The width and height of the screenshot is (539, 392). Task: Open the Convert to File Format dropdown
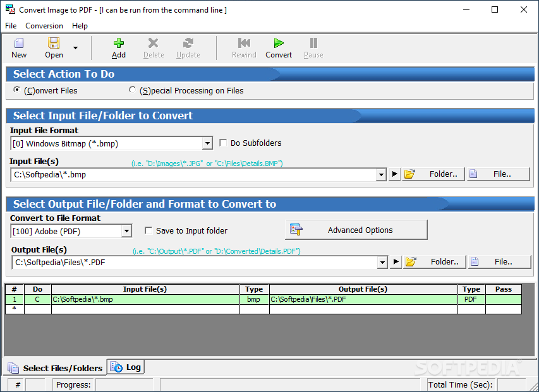(x=126, y=231)
